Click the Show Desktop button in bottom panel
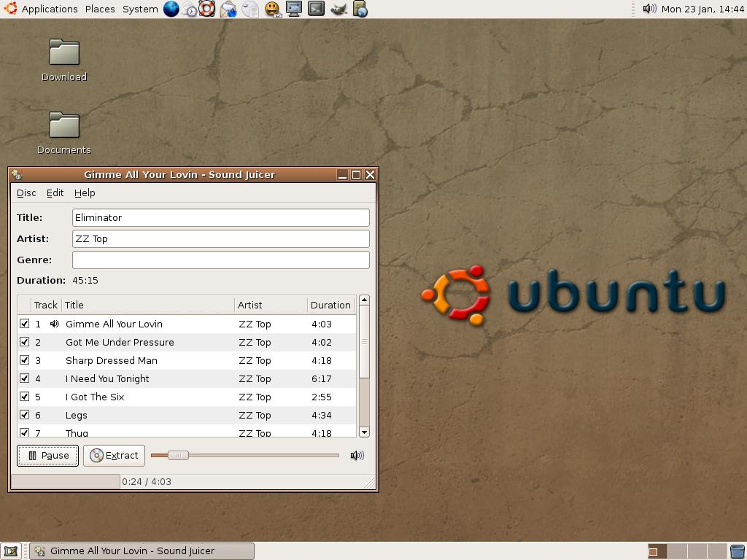 10,551
